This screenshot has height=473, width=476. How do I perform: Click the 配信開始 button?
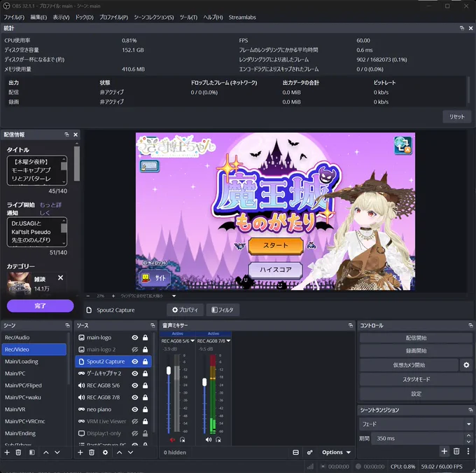point(416,338)
